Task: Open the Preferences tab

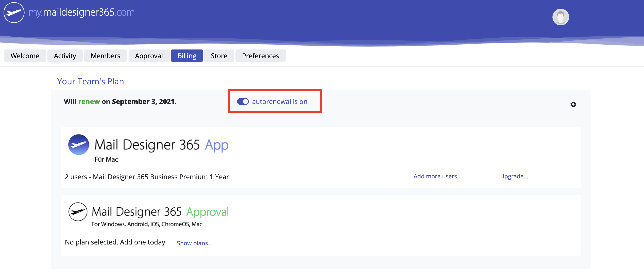Action: (x=260, y=56)
